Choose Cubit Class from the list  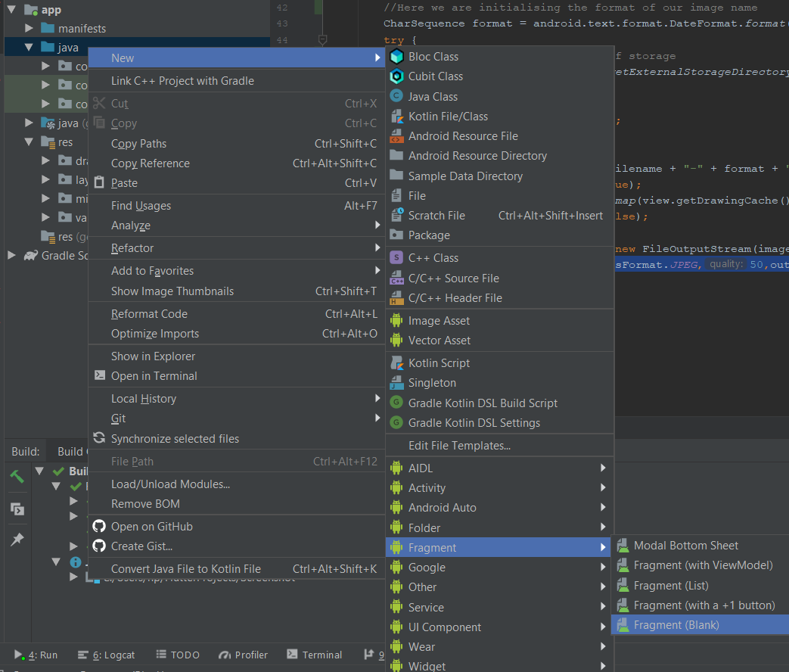(435, 76)
